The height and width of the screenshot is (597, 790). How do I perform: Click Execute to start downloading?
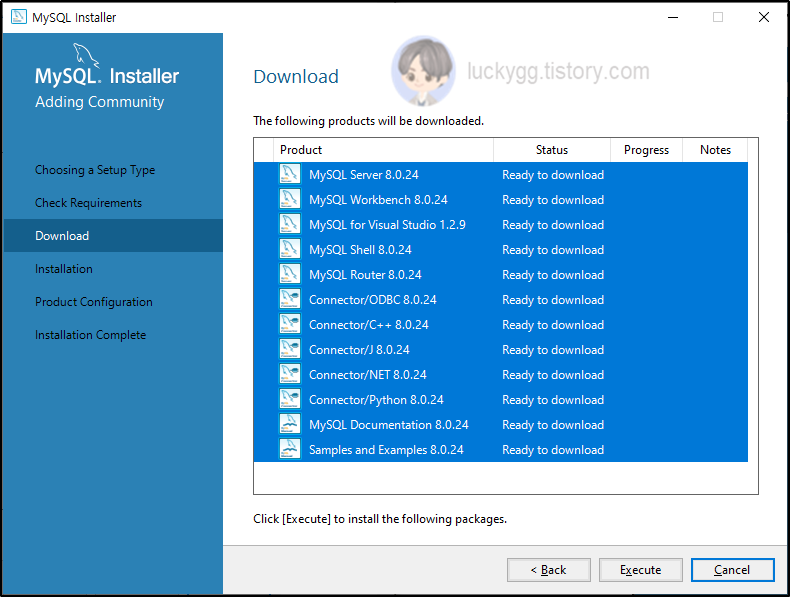pos(640,570)
